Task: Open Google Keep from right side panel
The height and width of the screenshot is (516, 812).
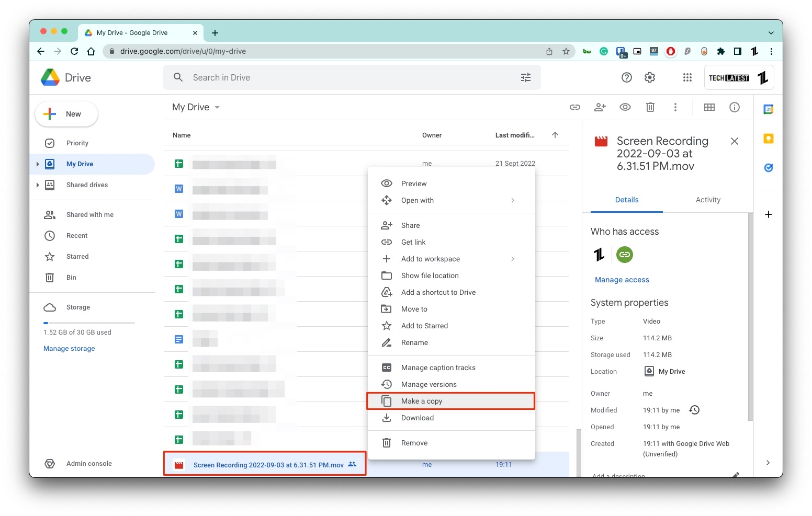Action: click(x=768, y=138)
